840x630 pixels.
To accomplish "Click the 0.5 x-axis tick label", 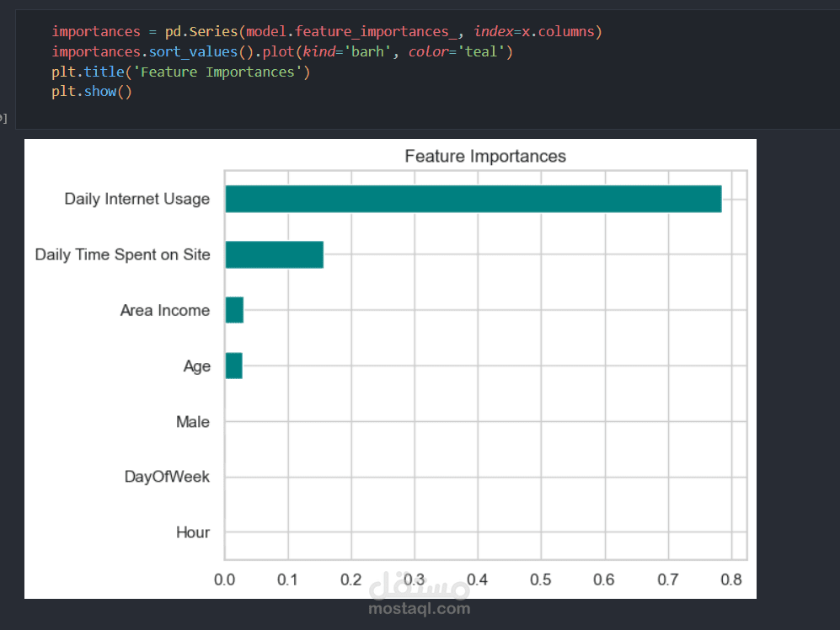I will pos(541,580).
